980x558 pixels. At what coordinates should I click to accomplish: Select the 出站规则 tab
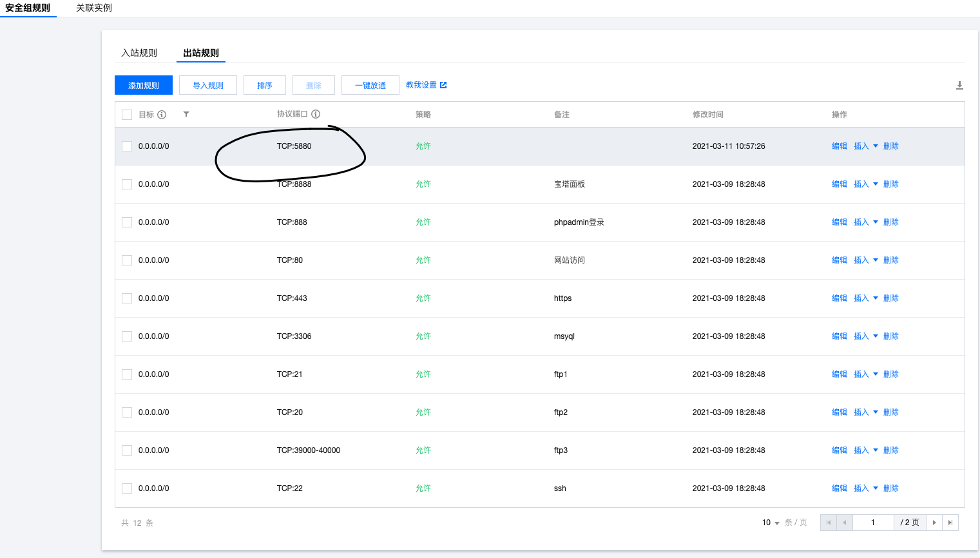[201, 53]
